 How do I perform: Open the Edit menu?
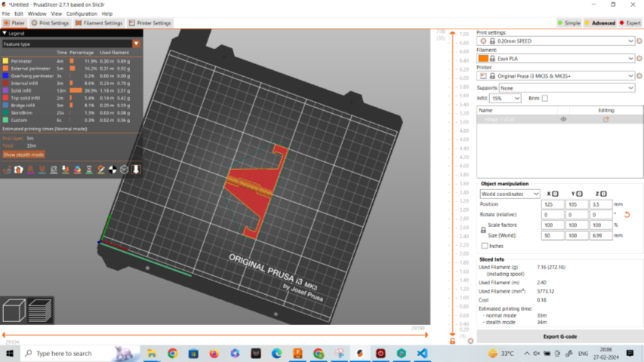(19, 14)
